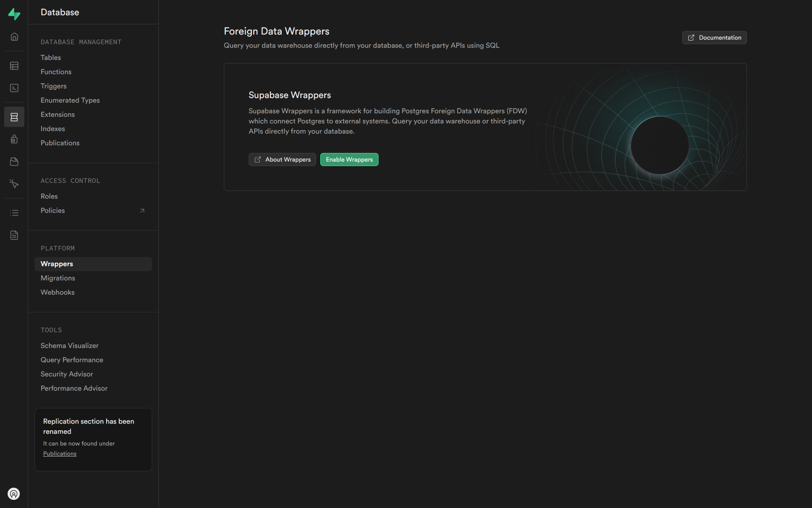The height and width of the screenshot is (508, 812).
Task: Open the Triggers menu item
Action: point(93,86)
